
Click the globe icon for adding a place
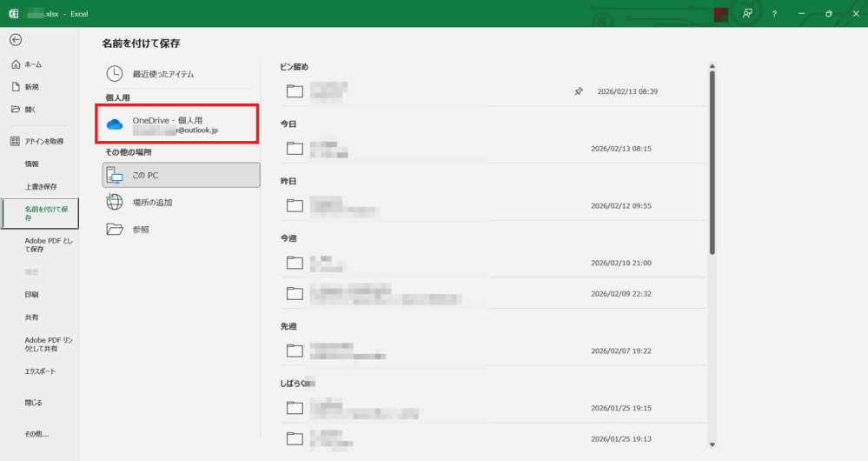(115, 202)
